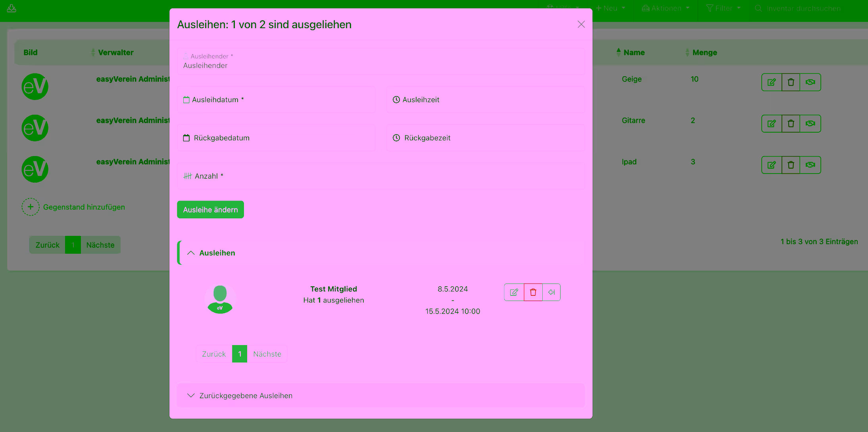Image resolution: width=868 pixels, height=432 pixels.
Task: Set the Rückgabezeit time field
Action: (x=486, y=138)
